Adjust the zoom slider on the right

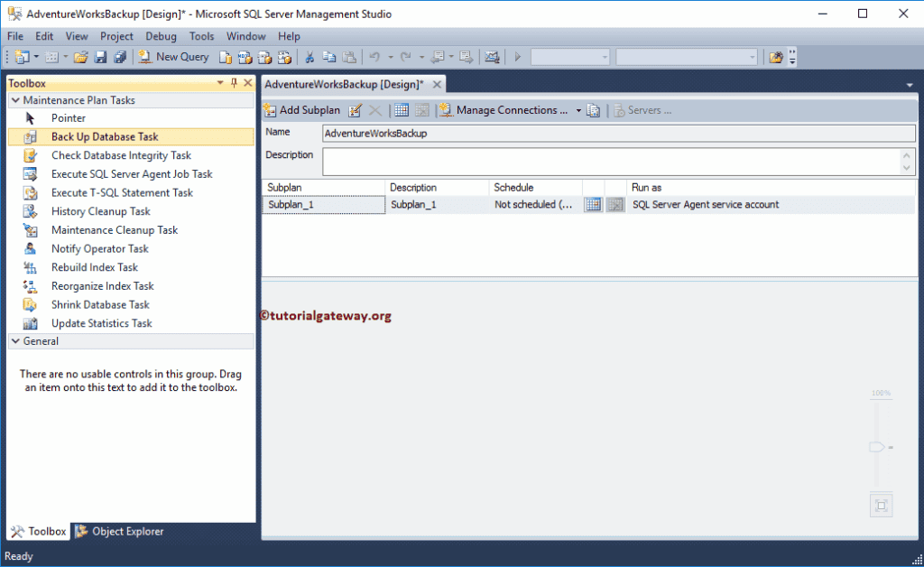click(875, 446)
